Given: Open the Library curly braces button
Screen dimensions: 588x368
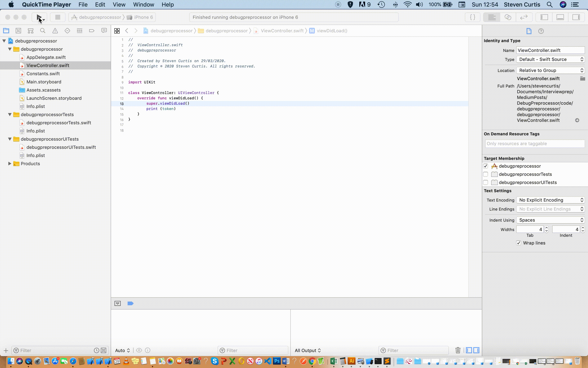Looking at the screenshot, I should pos(473,17).
